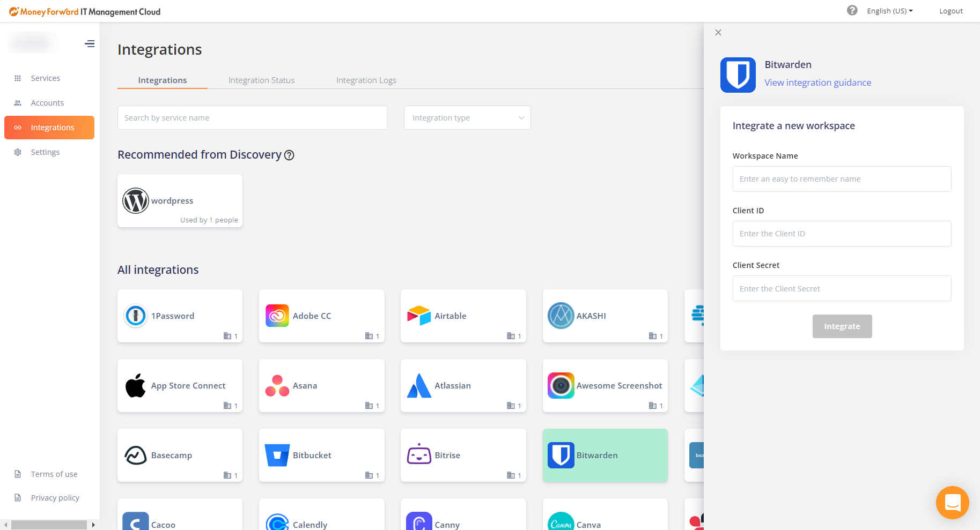Switch to the Integration Status tab
The width and height of the screenshot is (980, 530).
pos(262,80)
